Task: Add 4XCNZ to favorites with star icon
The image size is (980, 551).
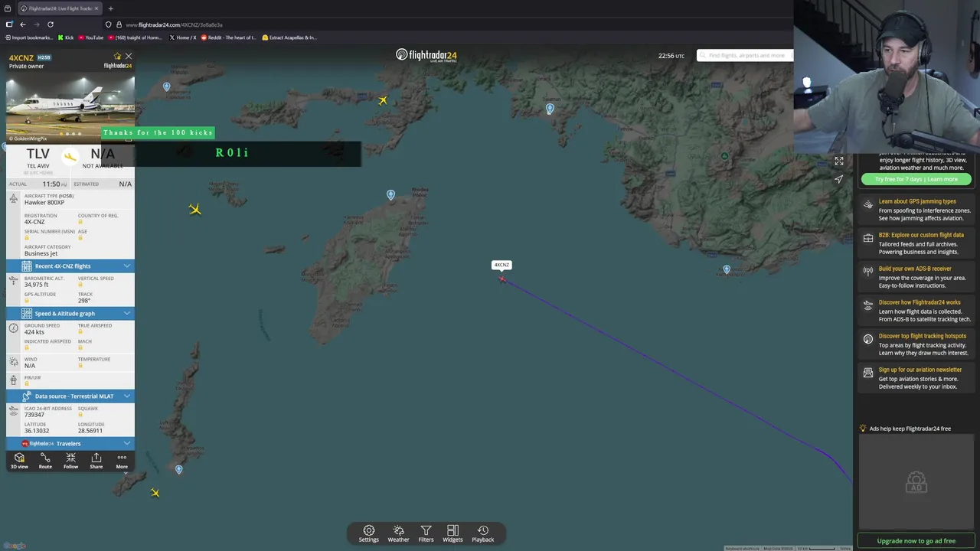Action: tap(117, 57)
